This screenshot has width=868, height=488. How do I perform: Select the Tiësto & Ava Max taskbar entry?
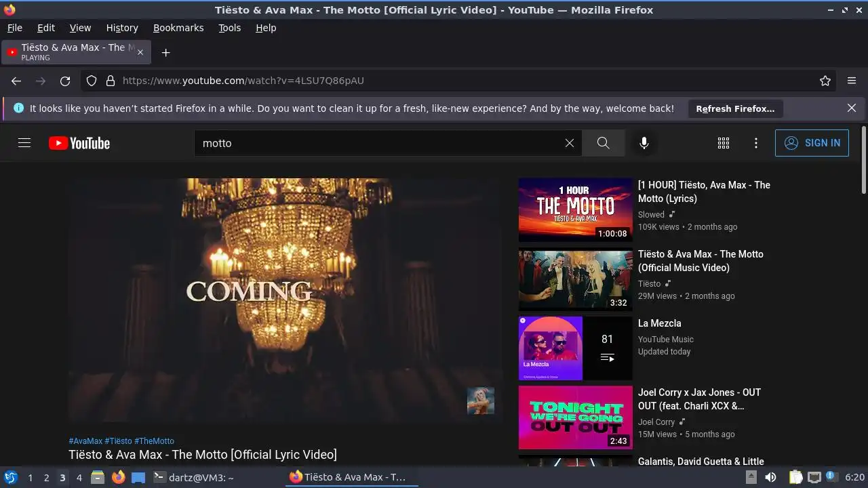click(352, 477)
